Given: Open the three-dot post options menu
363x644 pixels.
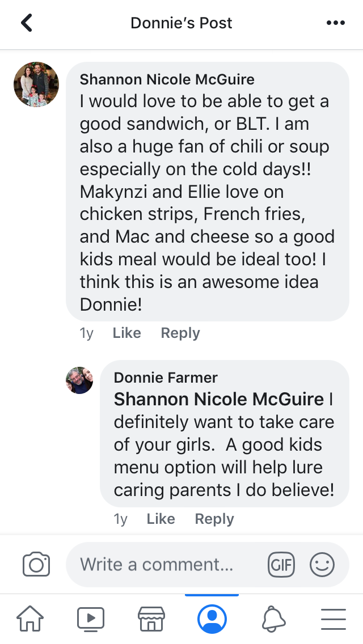Looking at the screenshot, I should tap(336, 23).
